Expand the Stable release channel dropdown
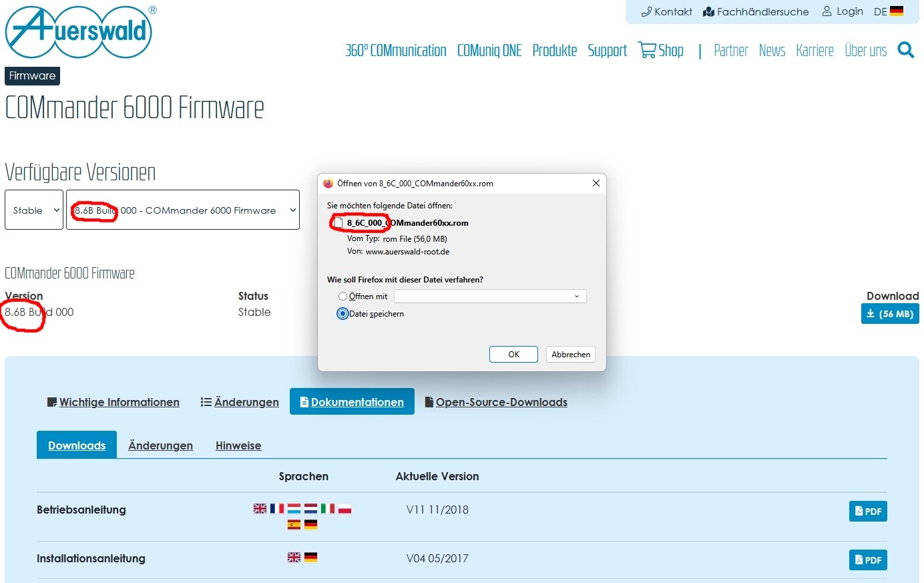This screenshot has height=583, width=924. 34,210
